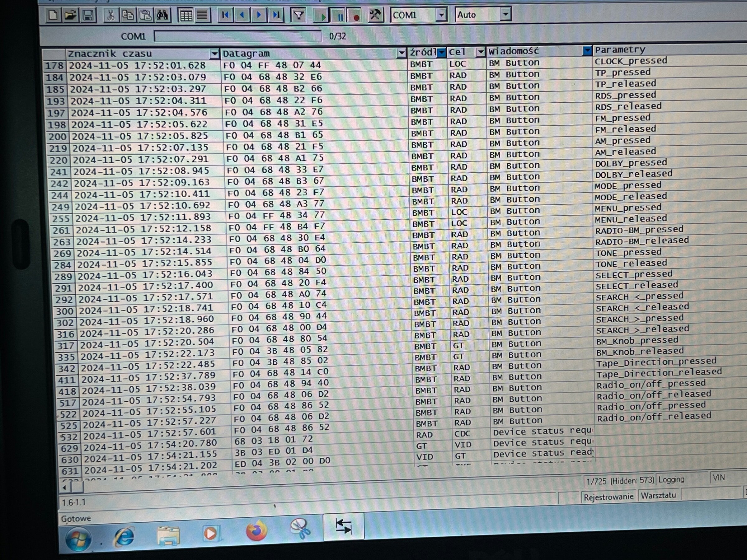Switch to table grid view icon
The image size is (747, 560).
click(x=186, y=15)
